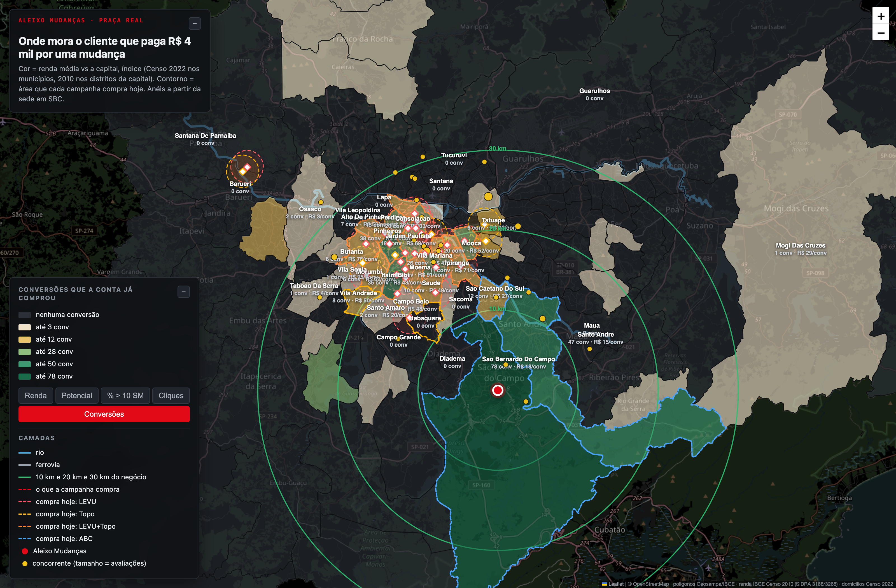Switch map coloring to Renda
This screenshot has width=896, height=588.
(x=36, y=396)
